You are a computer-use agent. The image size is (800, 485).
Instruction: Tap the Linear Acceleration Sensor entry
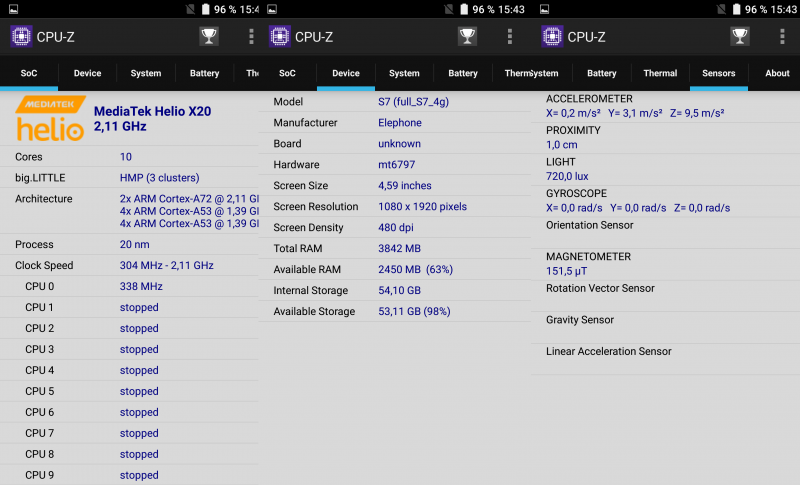665,359
